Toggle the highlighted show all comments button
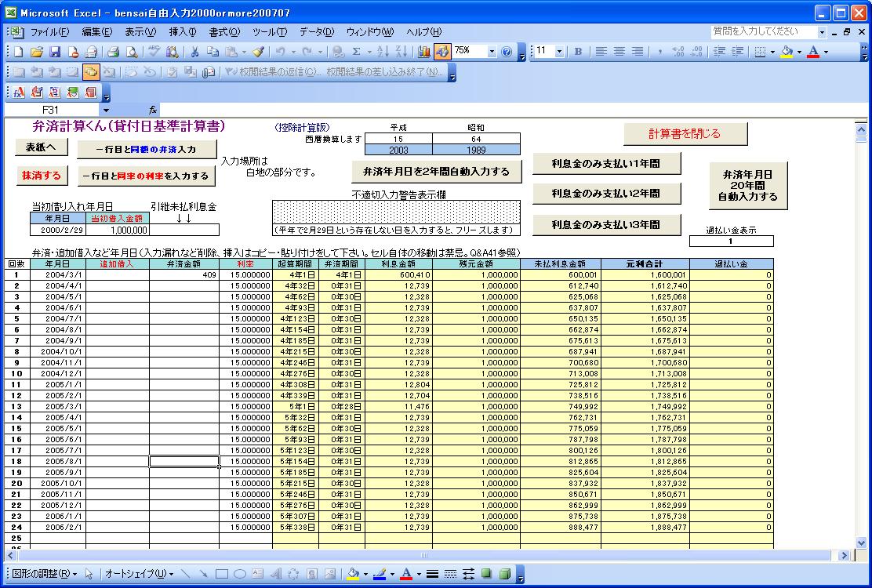The image size is (872, 588). point(91,71)
